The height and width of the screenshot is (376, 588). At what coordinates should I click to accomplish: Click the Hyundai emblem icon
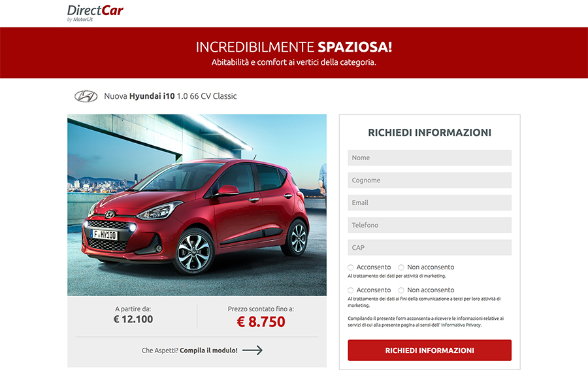(x=86, y=96)
